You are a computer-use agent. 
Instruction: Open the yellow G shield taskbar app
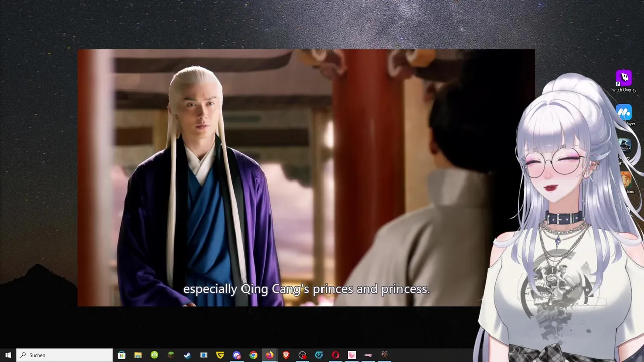coord(220,355)
